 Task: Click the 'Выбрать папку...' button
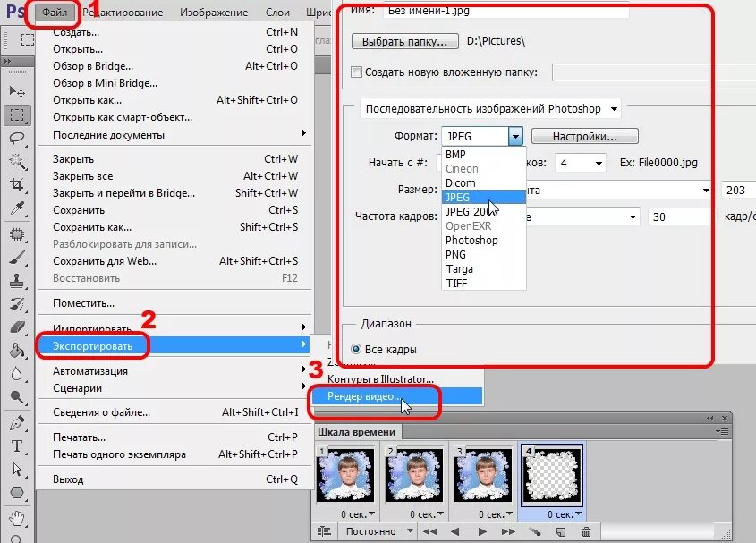(404, 41)
